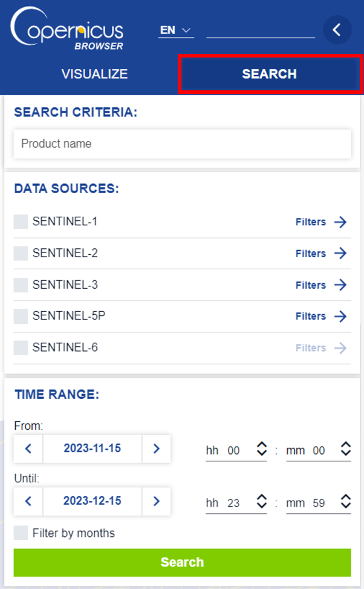Open Until date picker 2023-12-15
This screenshot has width=364, height=589.
[x=93, y=501]
